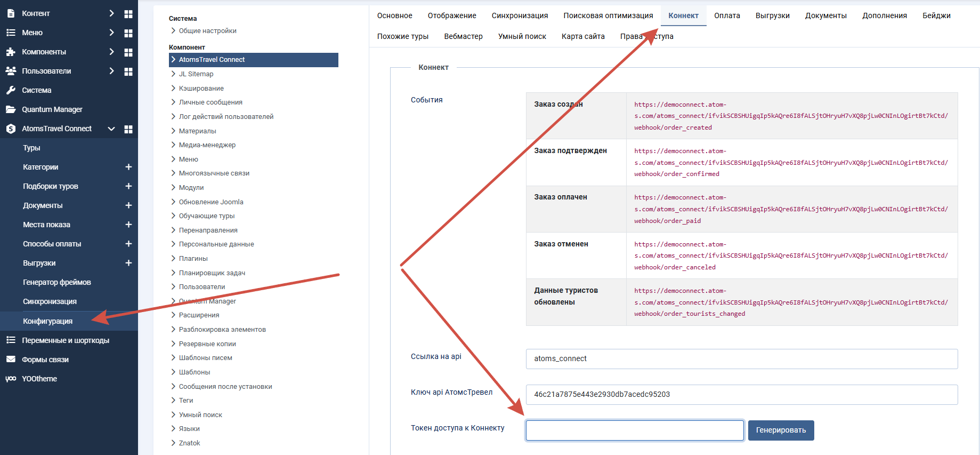Switch to the Поисковая оптимизация tab
Image resolution: width=980 pixels, height=455 pixels.
click(608, 15)
